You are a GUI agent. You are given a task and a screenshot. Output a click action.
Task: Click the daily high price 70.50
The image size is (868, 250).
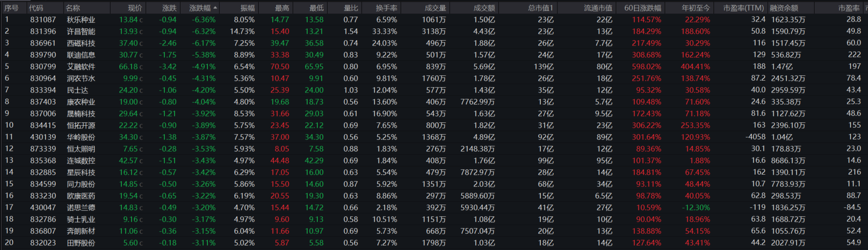point(280,67)
